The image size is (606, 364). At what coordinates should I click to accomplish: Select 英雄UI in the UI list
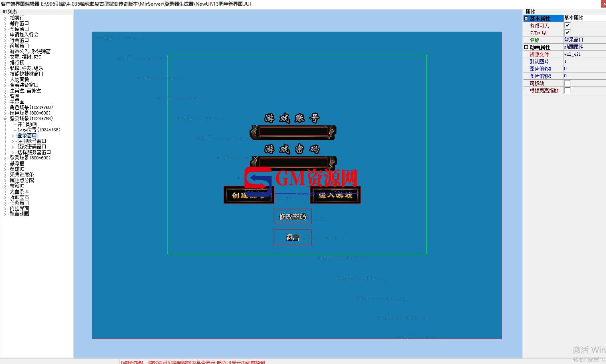point(17,169)
